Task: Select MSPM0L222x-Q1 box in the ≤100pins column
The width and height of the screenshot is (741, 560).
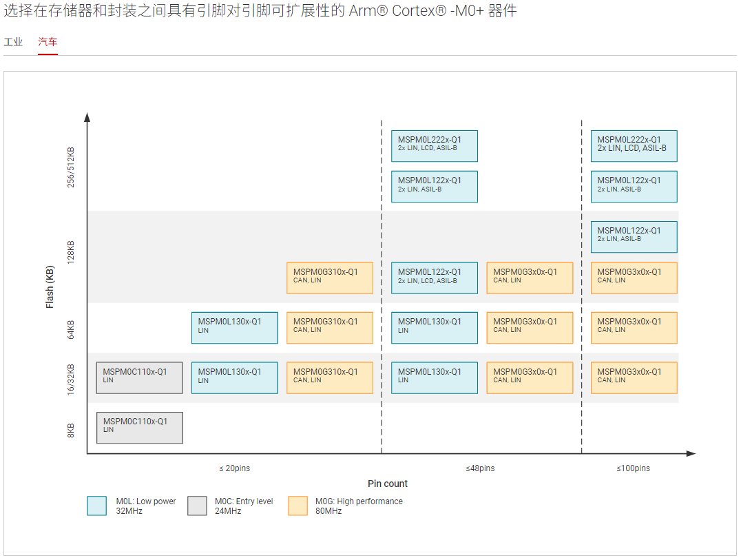Action: click(634, 146)
